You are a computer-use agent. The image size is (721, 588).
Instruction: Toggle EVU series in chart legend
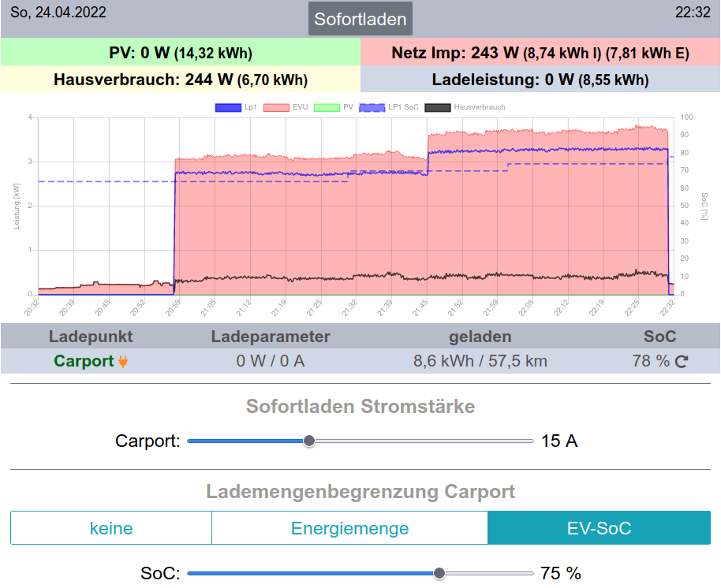point(286,107)
